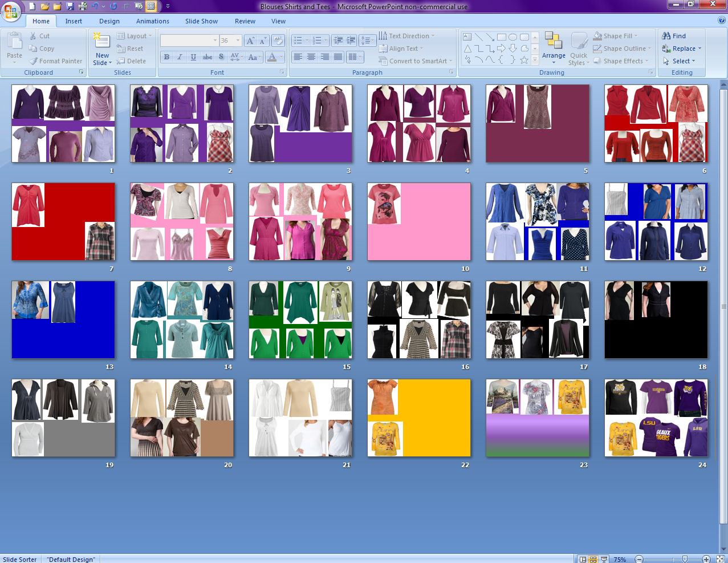Image resolution: width=728 pixels, height=563 pixels.
Task: Switch to the Design tab
Action: (x=109, y=21)
